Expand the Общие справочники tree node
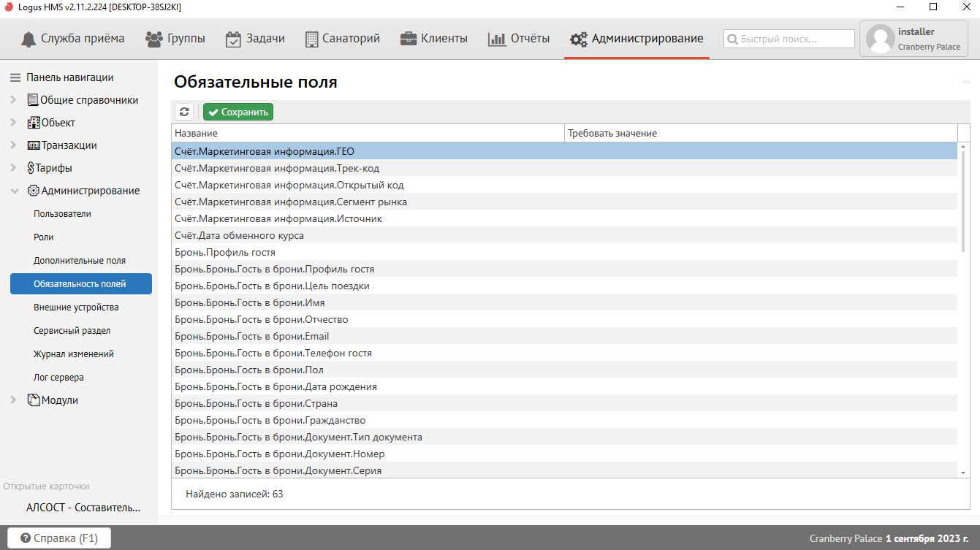980x550 pixels. click(14, 100)
